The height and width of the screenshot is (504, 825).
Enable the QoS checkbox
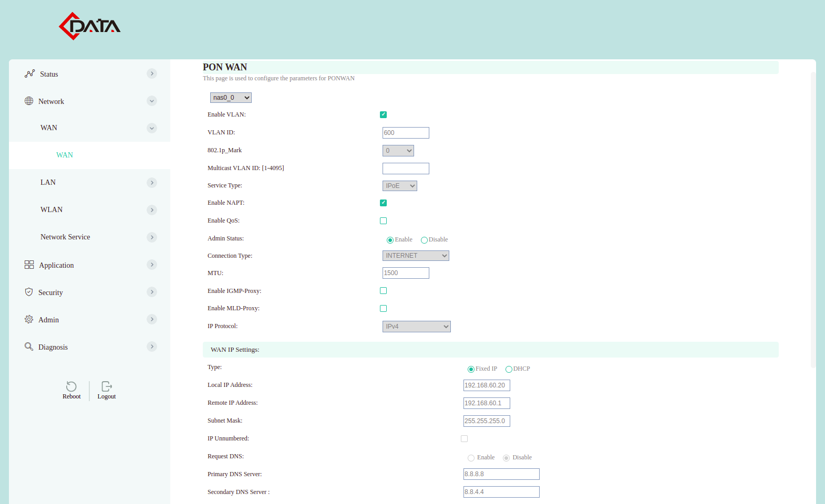tap(383, 220)
